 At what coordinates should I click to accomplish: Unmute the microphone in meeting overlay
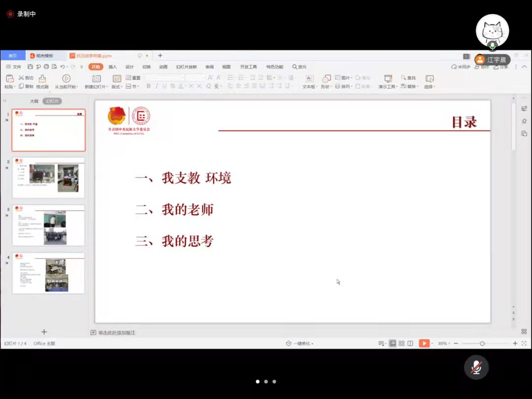point(476,367)
